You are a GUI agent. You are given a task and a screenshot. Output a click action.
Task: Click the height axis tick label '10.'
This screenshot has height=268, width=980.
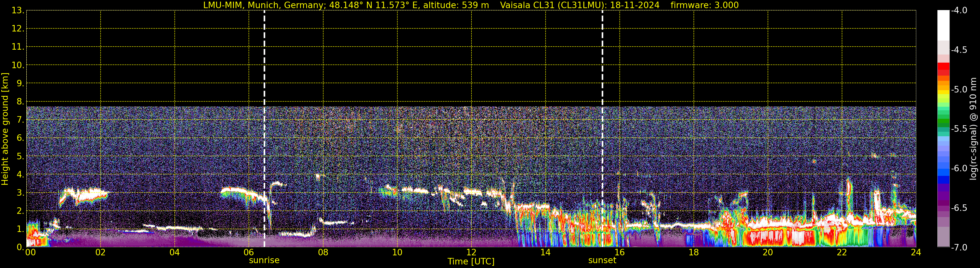tap(18, 65)
